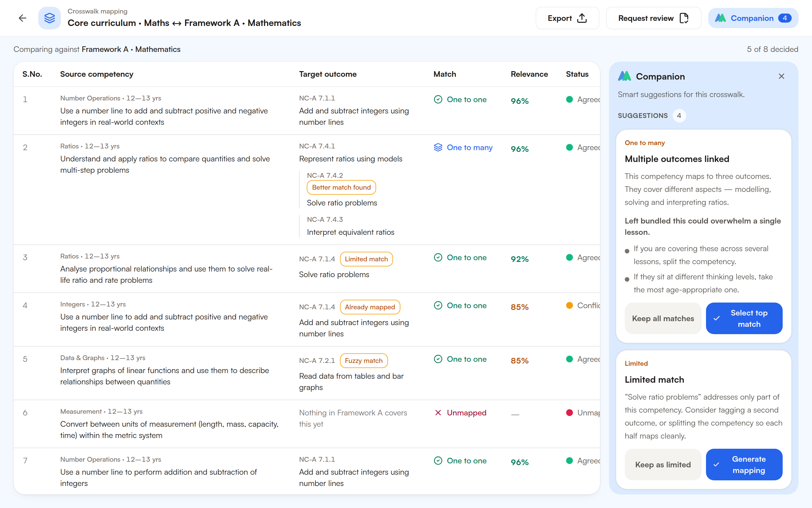Click the One to many layers icon
Viewport: 812px width, 508px height.
point(438,148)
